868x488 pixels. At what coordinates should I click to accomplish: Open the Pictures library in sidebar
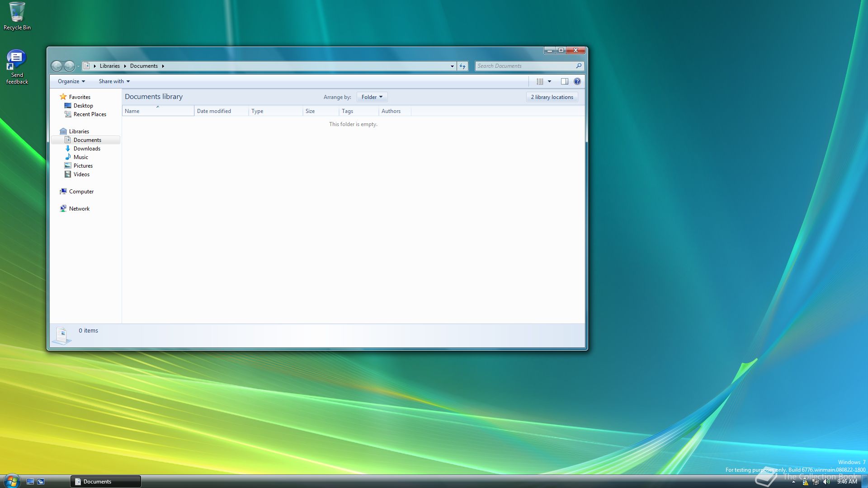83,166
